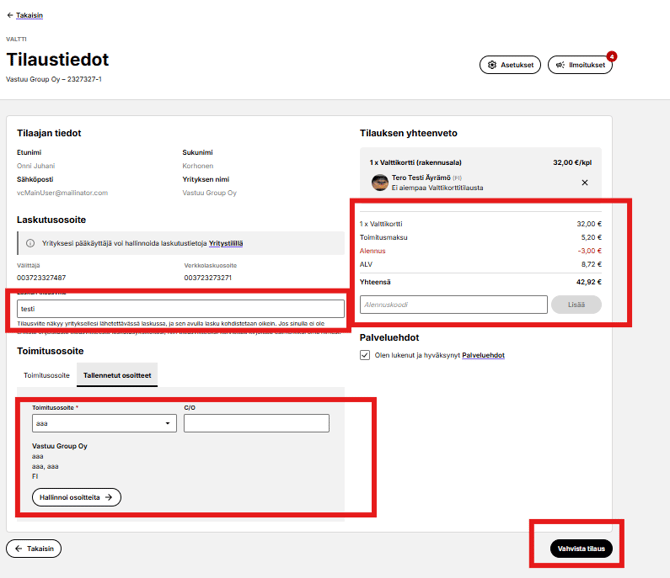This screenshot has width=670, height=578.
Task: Switch to the Tallennetut osoitteet tab
Action: tap(117, 375)
